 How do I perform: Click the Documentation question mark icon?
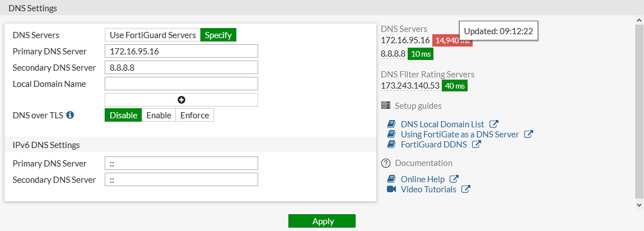(385, 163)
